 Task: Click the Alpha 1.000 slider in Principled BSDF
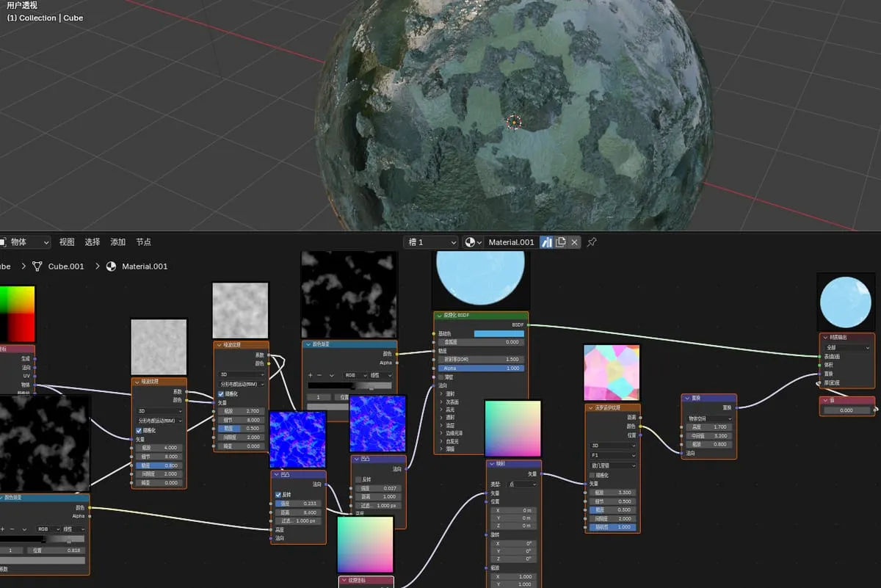[x=482, y=368]
